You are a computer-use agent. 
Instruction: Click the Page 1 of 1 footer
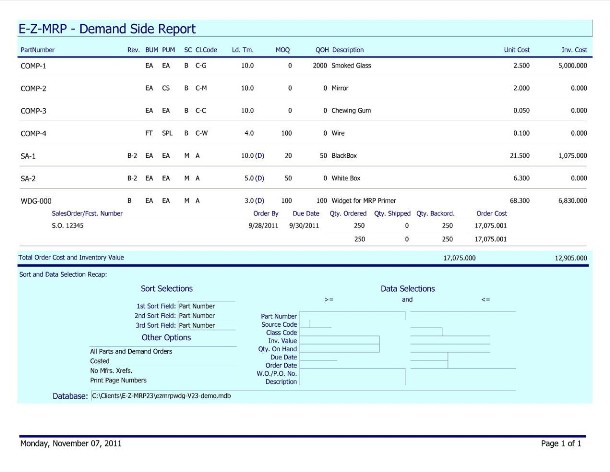(560, 442)
